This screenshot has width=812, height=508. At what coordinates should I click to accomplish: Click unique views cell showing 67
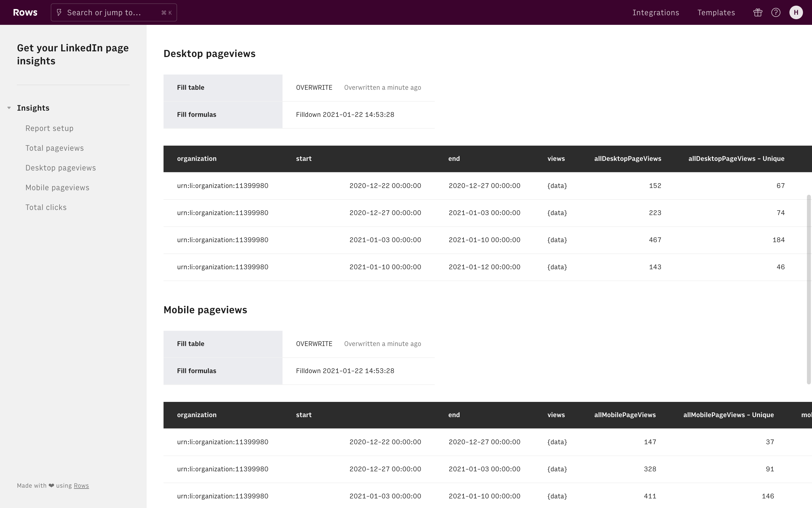coord(780,186)
